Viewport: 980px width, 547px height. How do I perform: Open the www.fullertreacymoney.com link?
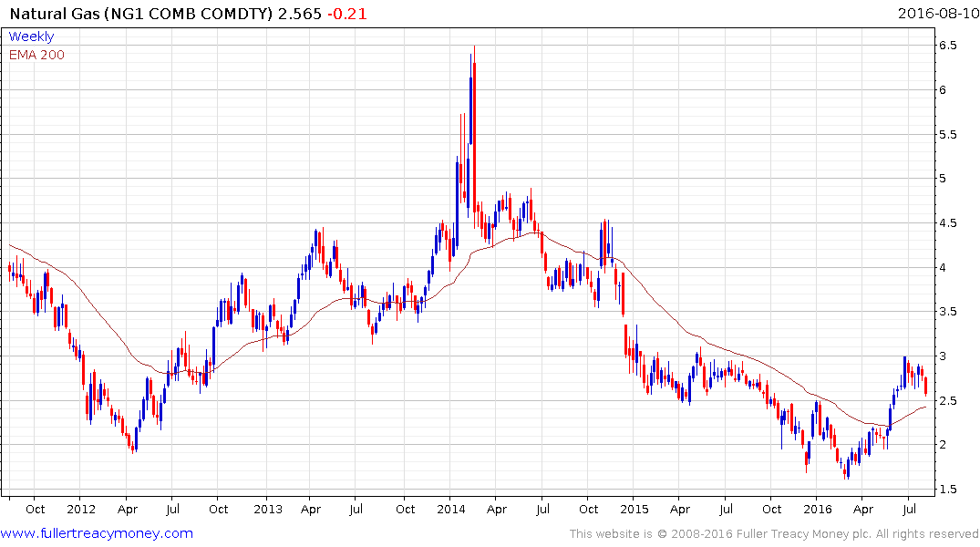click(x=97, y=533)
